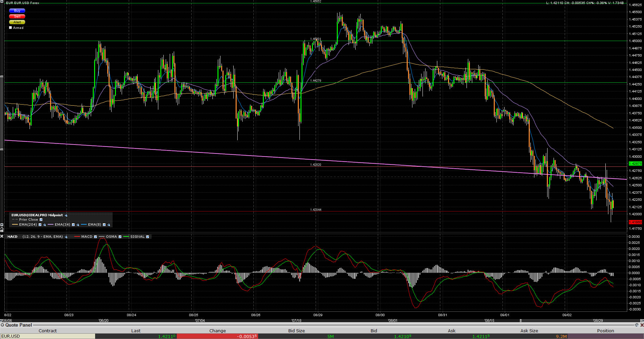
Task: Click the red MACD legend line swatch
Action: point(77,237)
